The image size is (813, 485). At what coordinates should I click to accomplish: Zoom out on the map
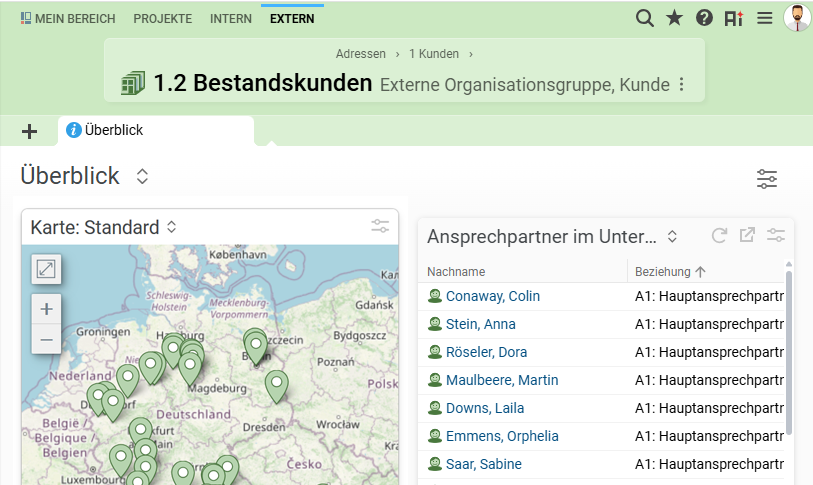tap(46, 340)
